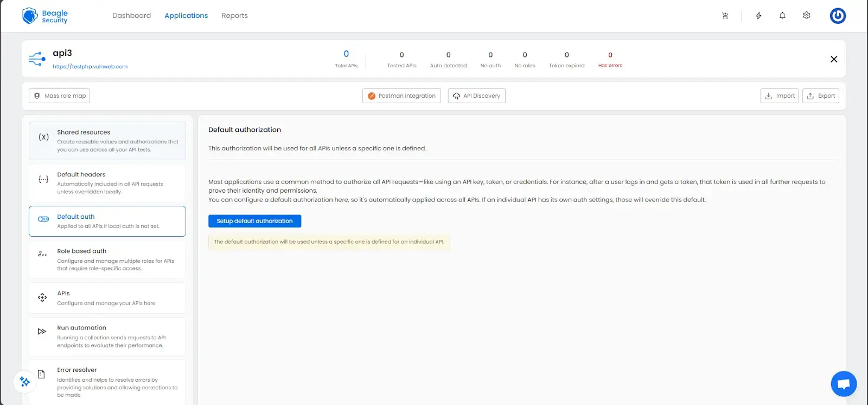Click the Beagle Security logo
The image size is (868, 405).
pyautogui.click(x=45, y=16)
